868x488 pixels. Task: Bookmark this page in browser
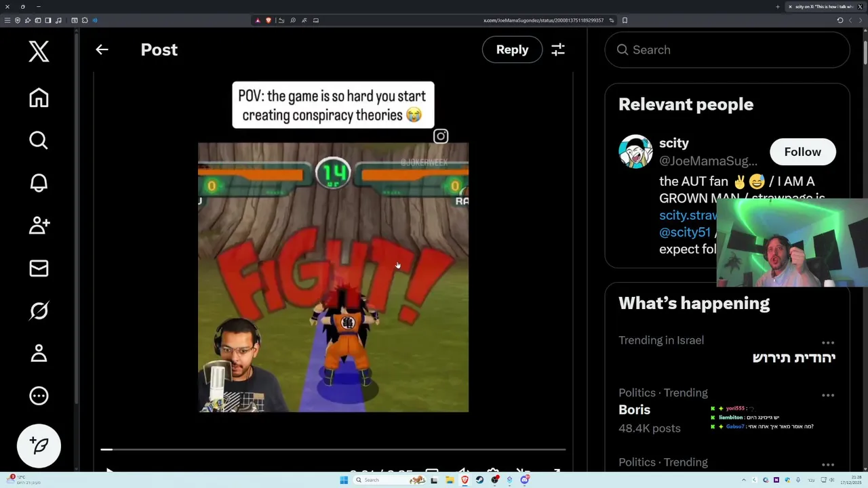(625, 20)
